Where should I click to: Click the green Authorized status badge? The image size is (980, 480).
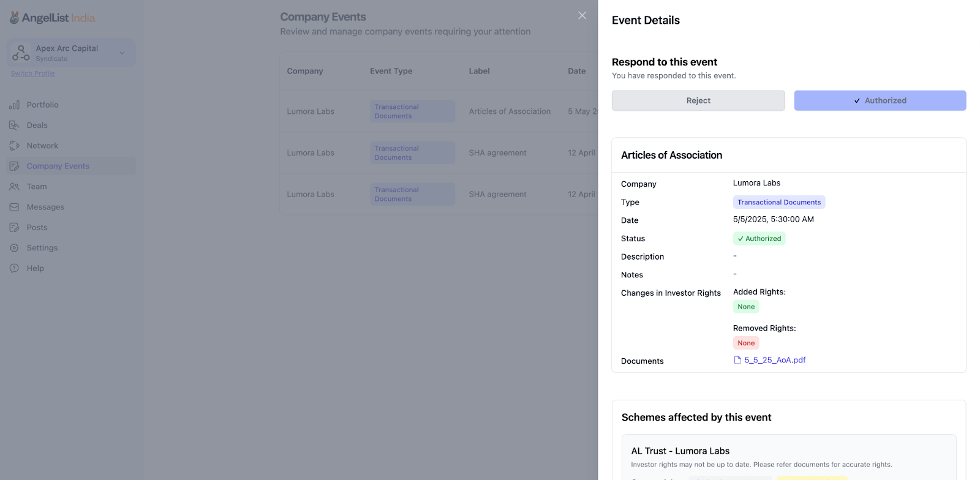point(759,238)
